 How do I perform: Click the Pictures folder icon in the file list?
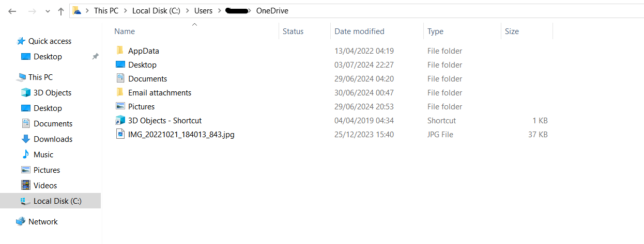[120, 106]
